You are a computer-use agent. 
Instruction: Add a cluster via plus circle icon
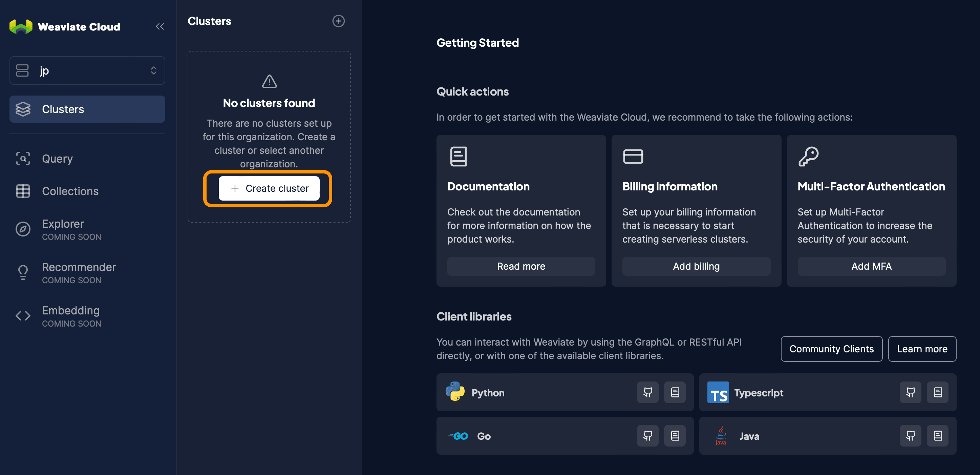(338, 21)
